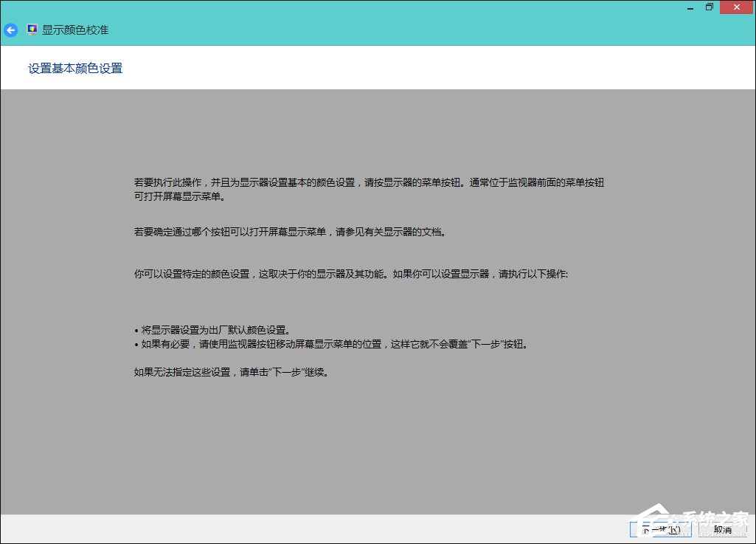756x544 pixels.
Task: Click the colorful display icon beside the title
Action: [31, 30]
